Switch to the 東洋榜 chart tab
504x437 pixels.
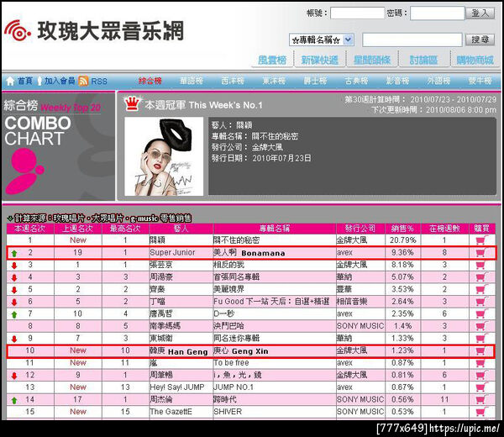pos(274,81)
